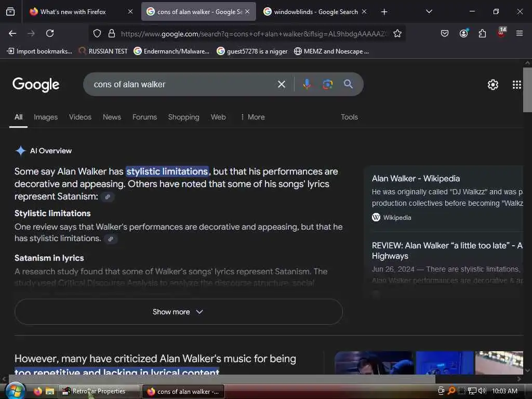Submit search magnifier icon
The width and height of the screenshot is (532, 399).
click(348, 84)
